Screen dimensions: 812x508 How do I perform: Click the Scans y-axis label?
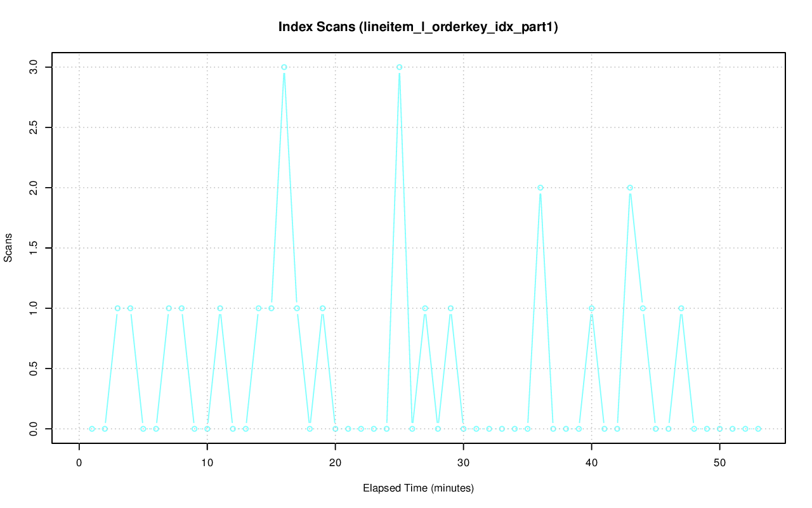[8, 247]
